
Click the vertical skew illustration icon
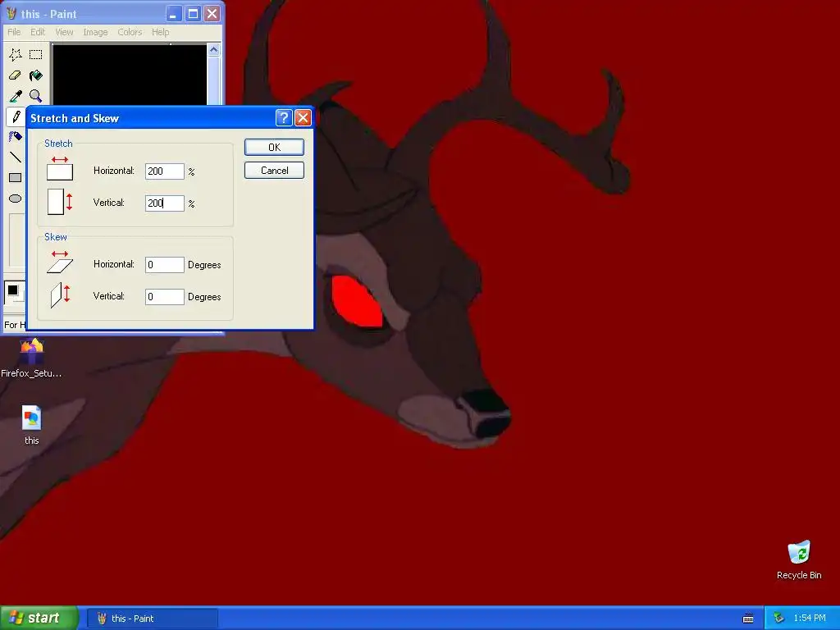coord(60,294)
